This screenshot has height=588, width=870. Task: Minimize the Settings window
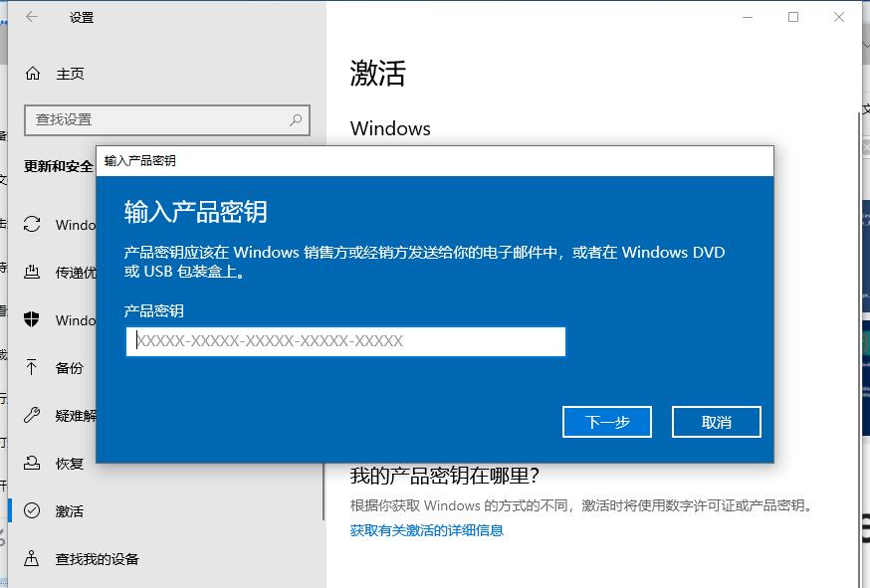pos(748,17)
